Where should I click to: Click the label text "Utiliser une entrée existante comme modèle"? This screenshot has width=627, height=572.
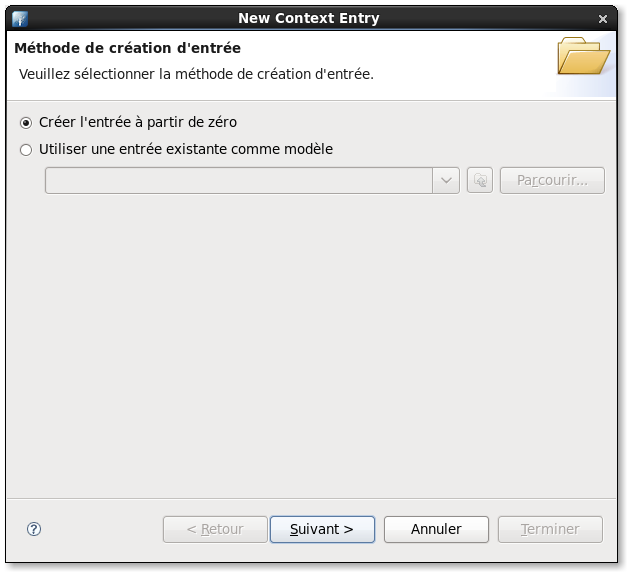pos(186,149)
